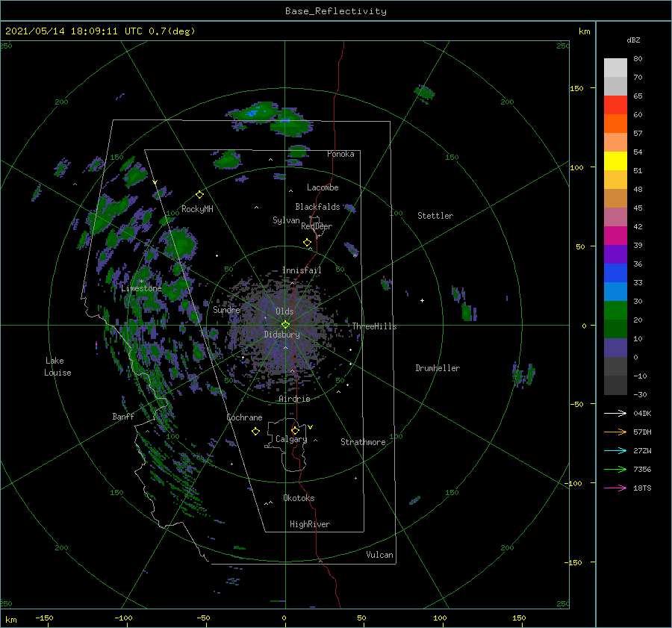The height and width of the screenshot is (628, 672).
Task: Click the asterisk marker above Limestone label
Action: tap(141, 282)
